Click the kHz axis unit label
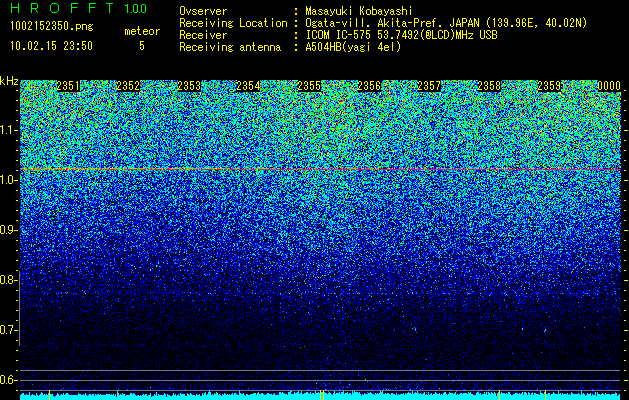 pyautogui.click(x=9, y=81)
